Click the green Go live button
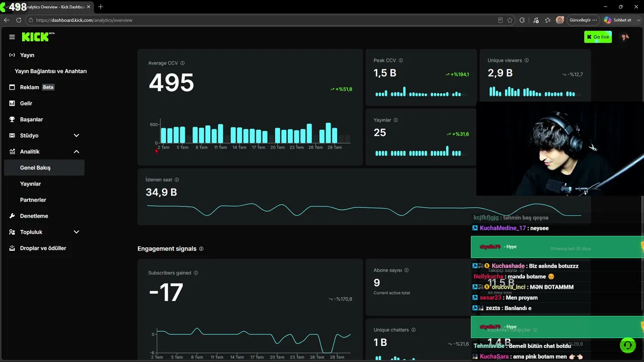644x362 pixels. click(x=598, y=37)
